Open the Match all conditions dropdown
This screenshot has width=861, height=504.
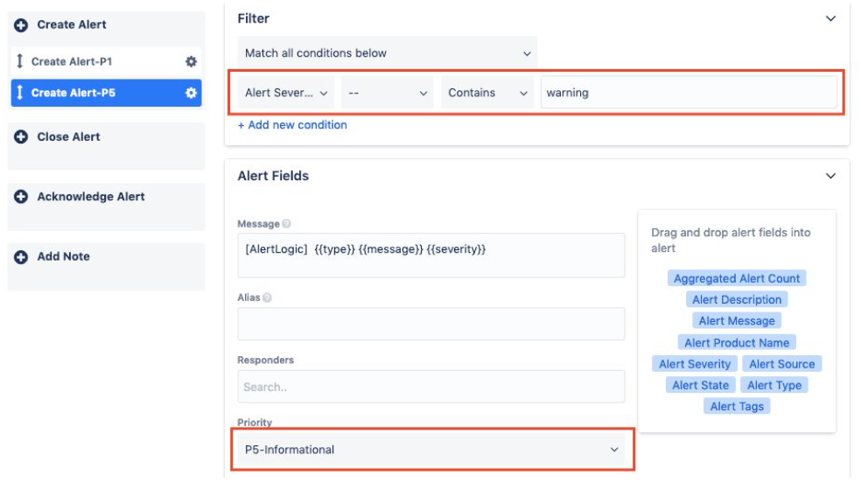tap(387, 53)
